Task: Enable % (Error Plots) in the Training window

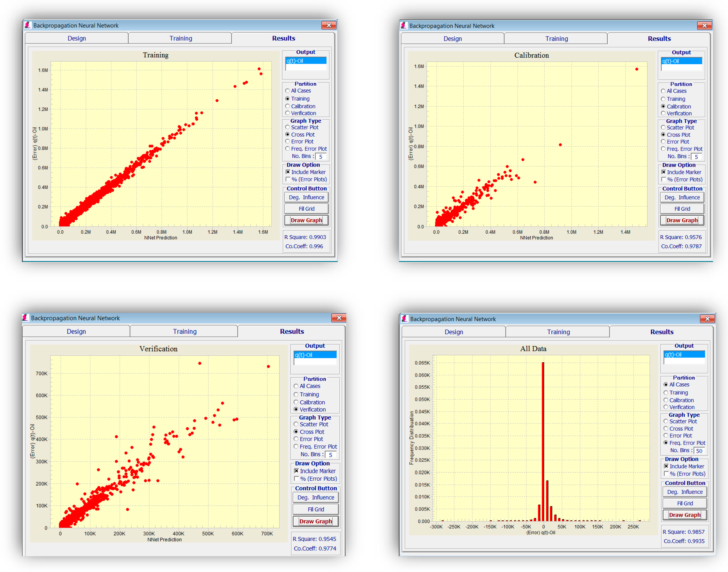Action: [306, 180]
